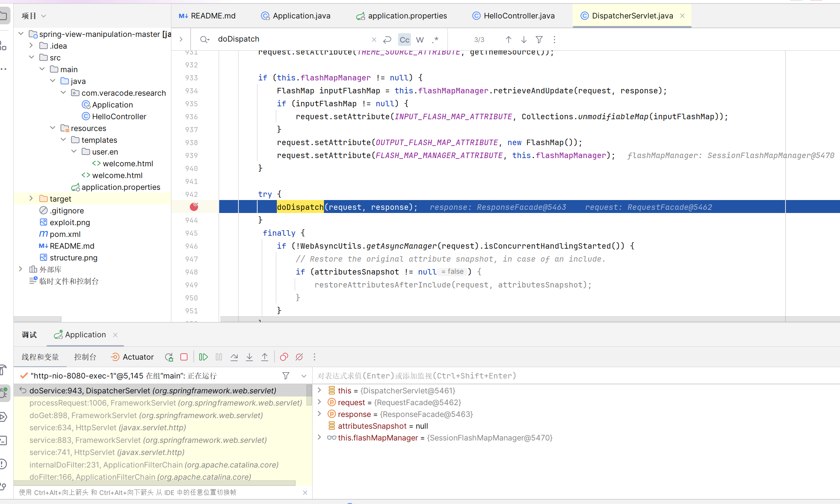The height and width of the screenshot is (504, 840).
Task: Close the frame switching hint
Action: (305, 493)
